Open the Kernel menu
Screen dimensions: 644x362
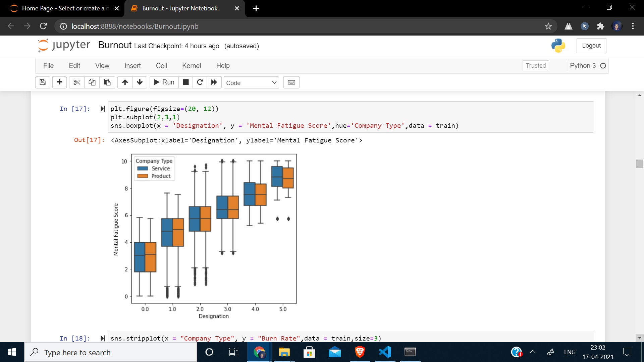click(191, 66)
